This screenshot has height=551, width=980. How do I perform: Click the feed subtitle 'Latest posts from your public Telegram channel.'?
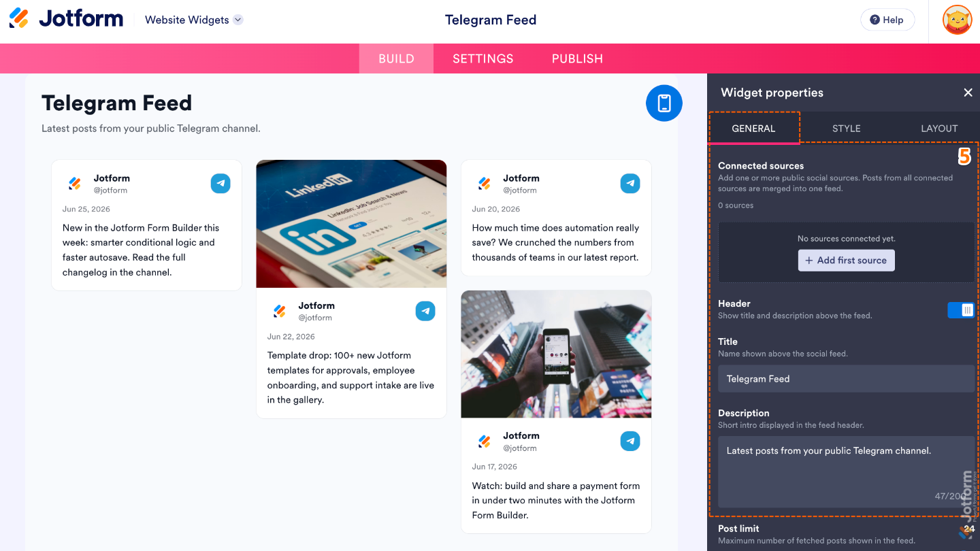[151, 129]
